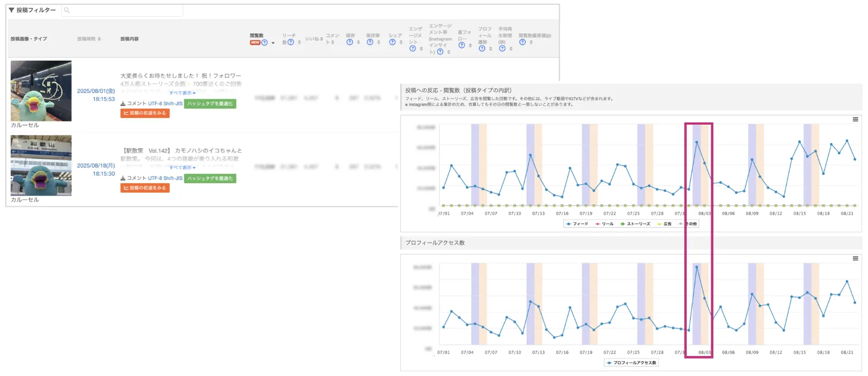868x376 pixels.
Task: Click the help icon under the シェア column
Action: (392, 42)
